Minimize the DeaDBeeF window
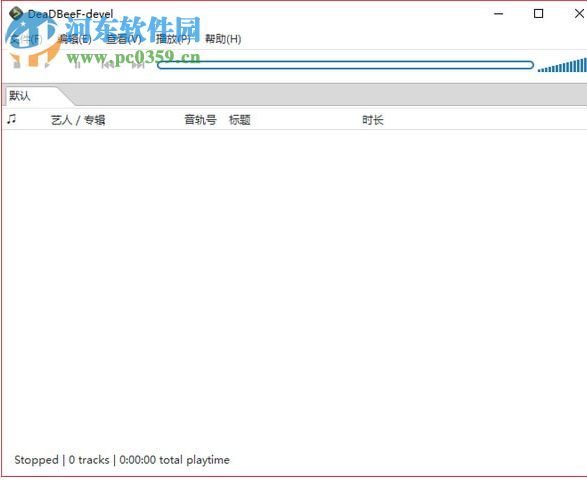 tap(498, 14)
